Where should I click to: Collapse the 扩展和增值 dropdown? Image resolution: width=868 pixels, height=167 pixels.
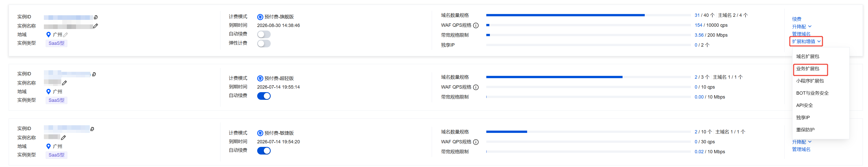coord(806,41)
